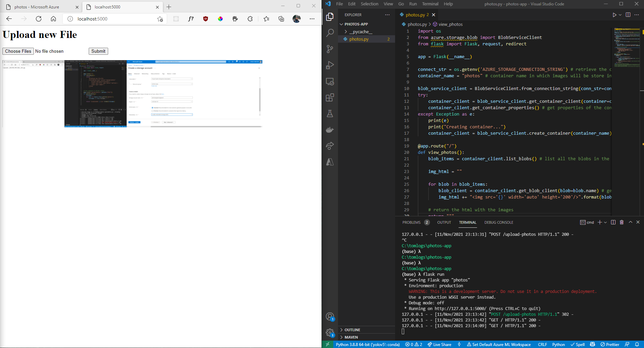Switch to OUTPUT panel tab
Screen dimensions: 644x348
(x=444, y=222)
